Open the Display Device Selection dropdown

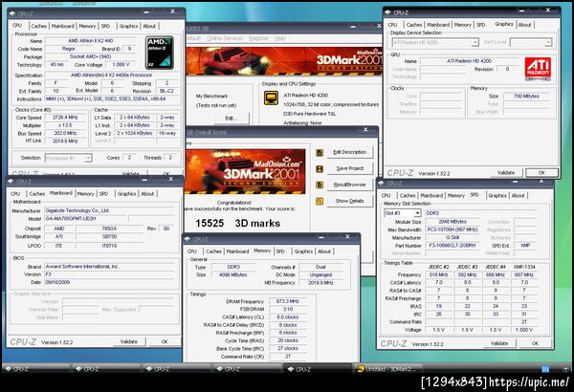pos(435,42)
